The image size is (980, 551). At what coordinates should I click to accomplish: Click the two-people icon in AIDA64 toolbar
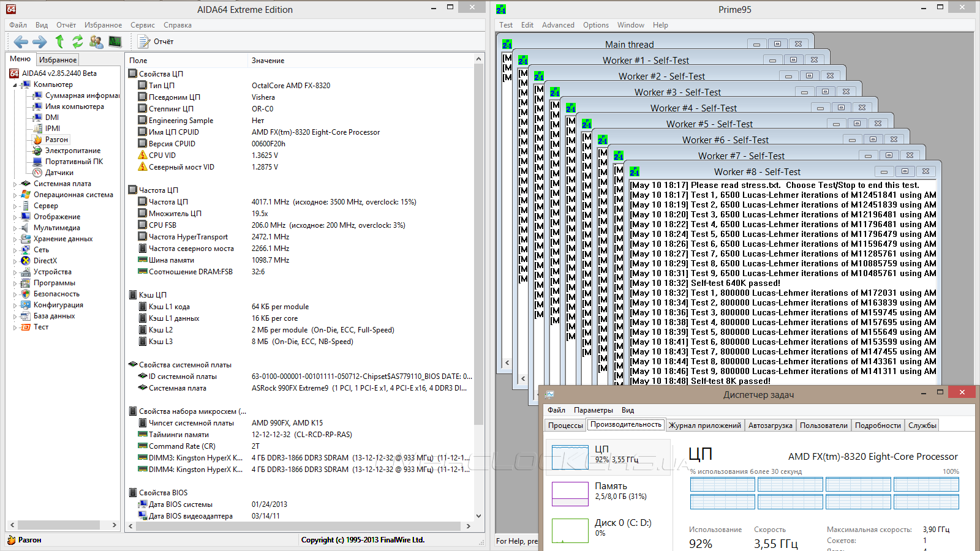pos(96,42)
